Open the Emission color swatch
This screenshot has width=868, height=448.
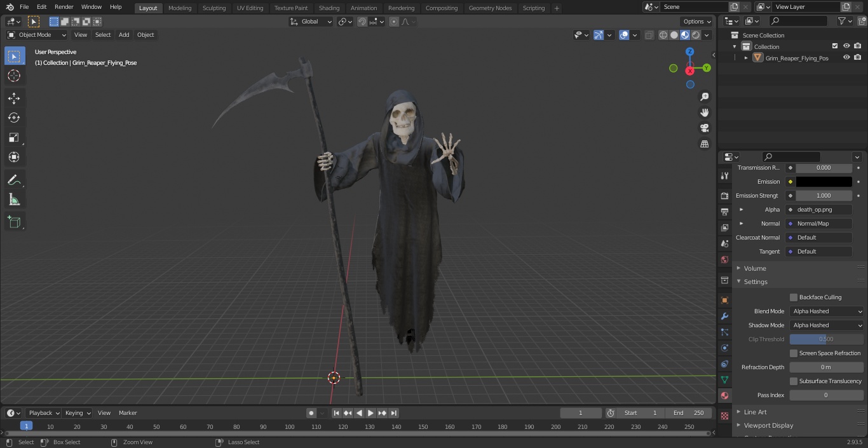point(824,182)
